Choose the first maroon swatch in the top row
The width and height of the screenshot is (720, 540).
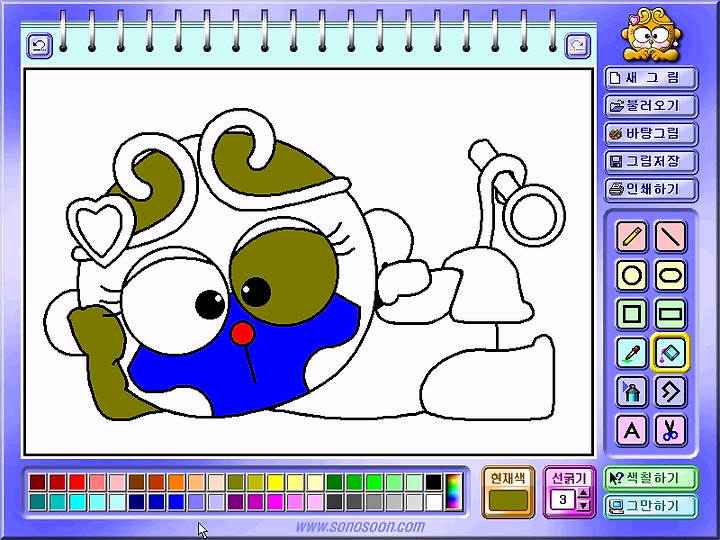tap(38, 482)
